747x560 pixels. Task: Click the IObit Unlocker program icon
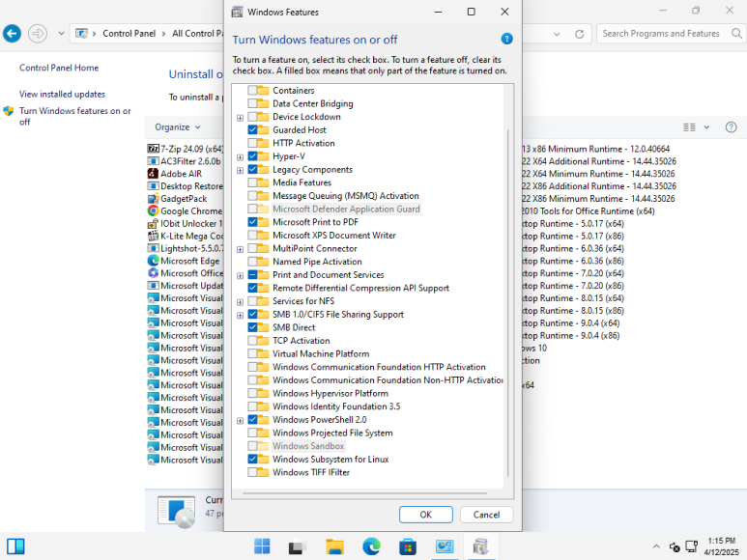(153, 224)
